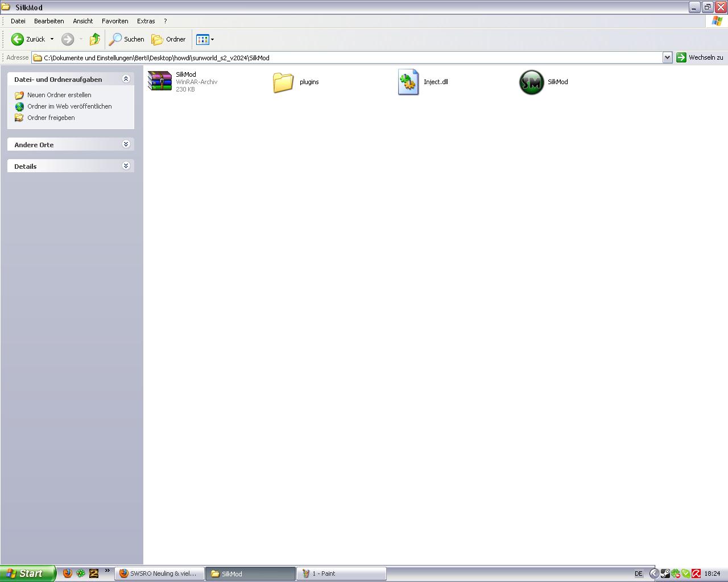Open the Extras menu
The width and height of the screenshot is (728, 582).
[146, 21]
